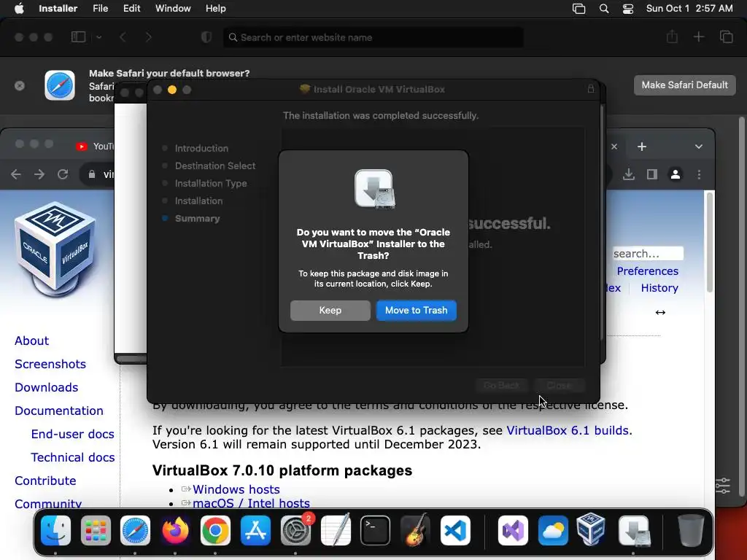The height and width of the screenshot is (560, 747).
Task: Open System Settings in the Dock
Action: [x=295, y=531]
